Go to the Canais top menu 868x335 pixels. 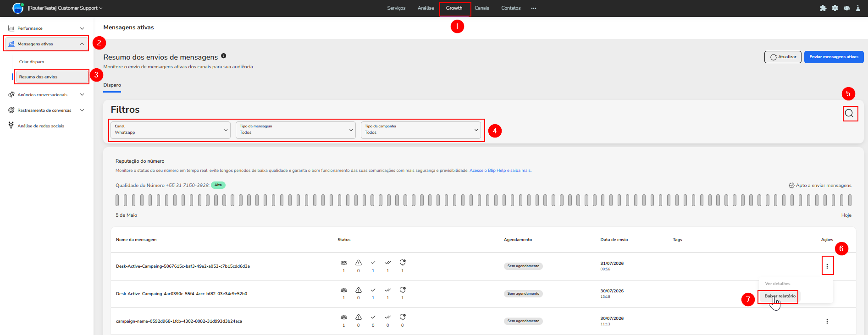tap(482, 8)
